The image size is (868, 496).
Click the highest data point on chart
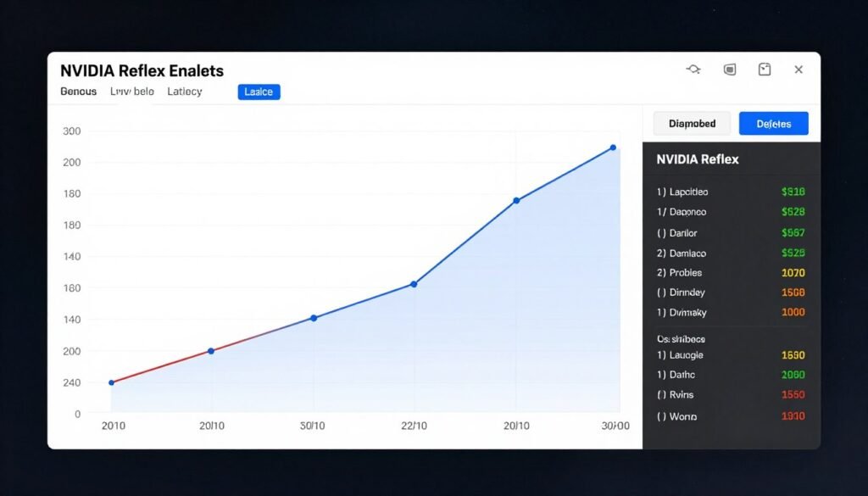pyautogui.click(x=613, y=148)
